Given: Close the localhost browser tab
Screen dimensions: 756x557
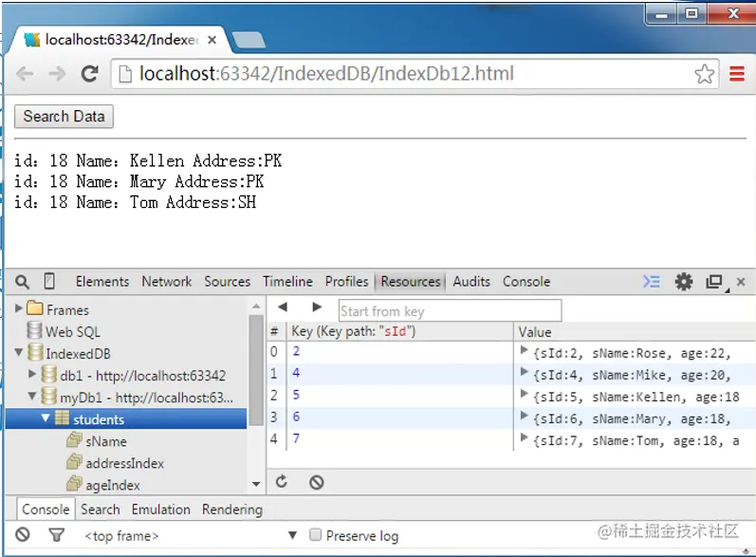Looking at the screenshot, I should click(x=212, y=40).
